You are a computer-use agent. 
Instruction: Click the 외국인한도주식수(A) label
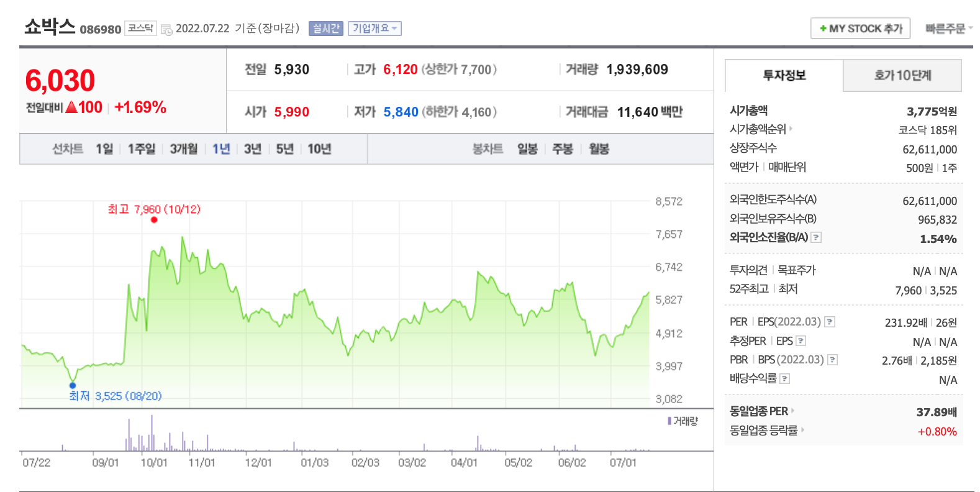773,199
